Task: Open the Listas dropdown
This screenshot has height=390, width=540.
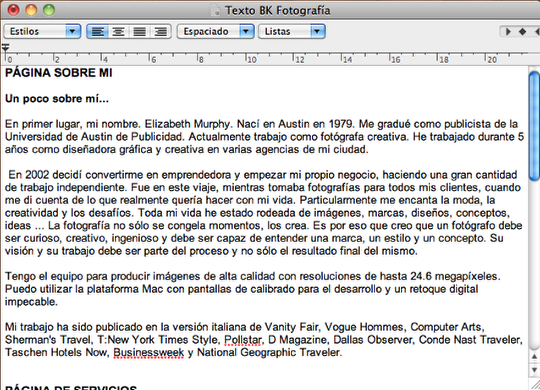Action: click(292, 32)
